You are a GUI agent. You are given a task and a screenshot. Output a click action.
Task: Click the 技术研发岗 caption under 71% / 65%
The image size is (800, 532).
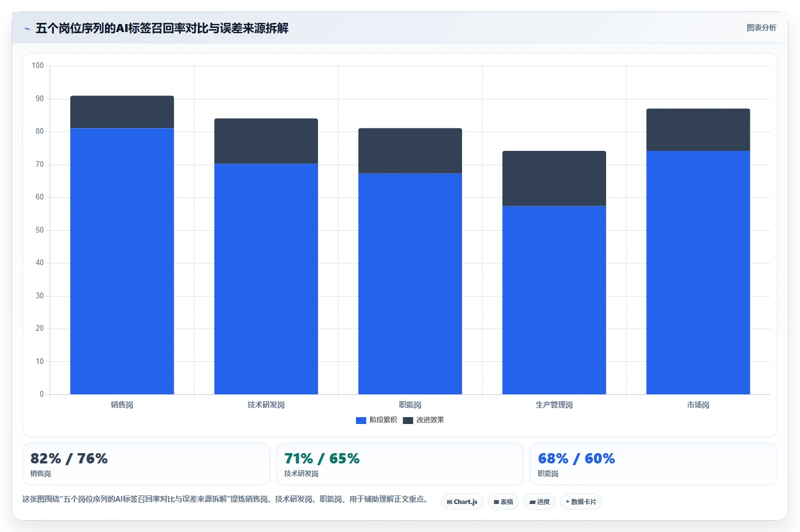tap(301, 474)
